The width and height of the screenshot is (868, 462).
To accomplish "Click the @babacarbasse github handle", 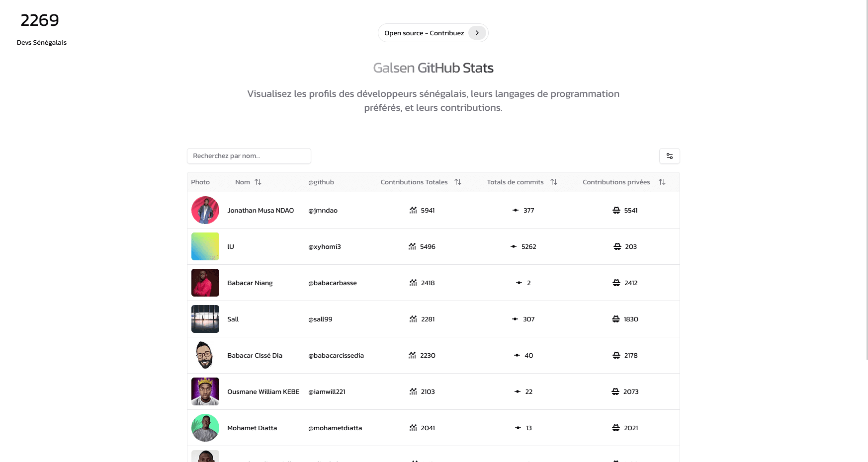I will pyautogui.click(x=333, y=283).
